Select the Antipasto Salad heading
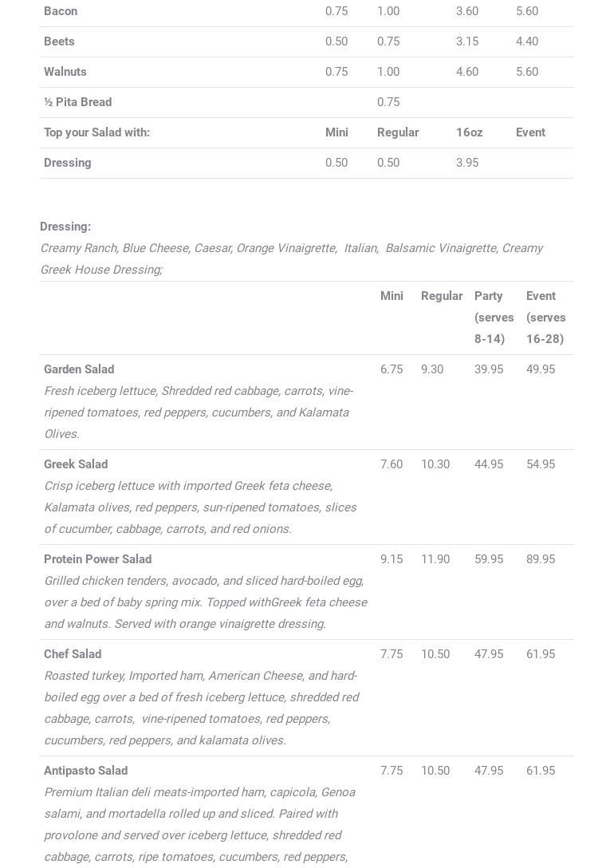Viewport: 614px width, 868px height. click(x=85, y=771)
